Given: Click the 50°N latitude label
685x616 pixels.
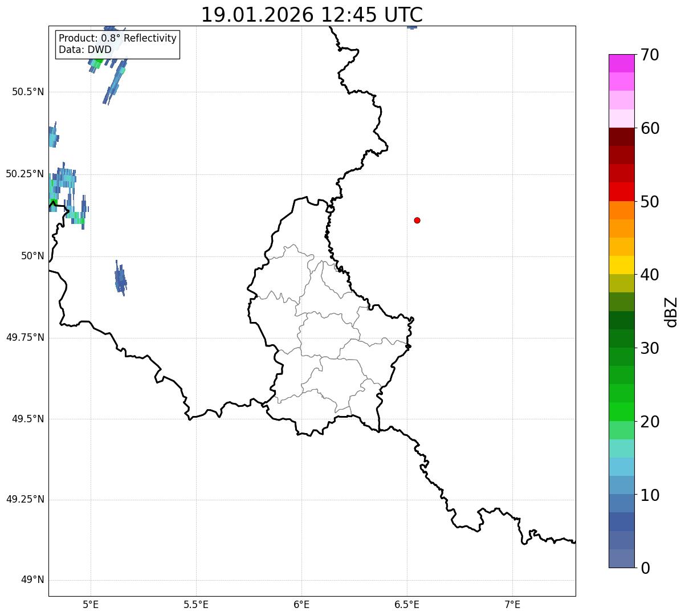Looking at the screenshot, I should [x=32, y=256].
